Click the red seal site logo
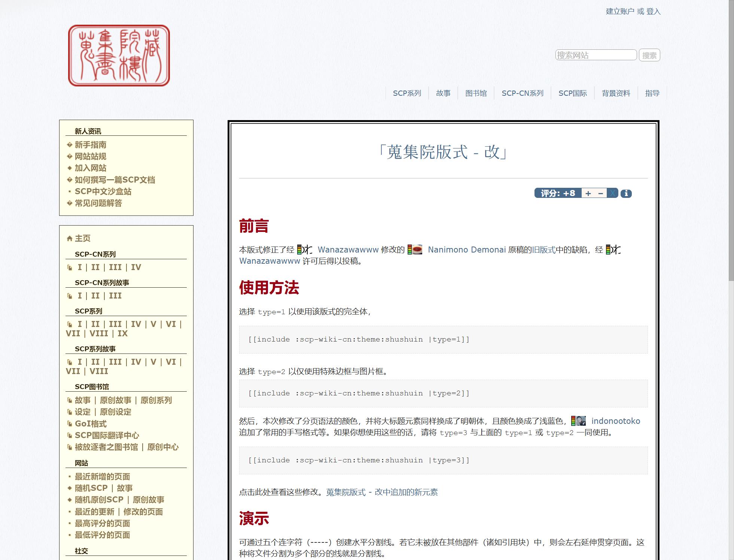Viewport: 734px width, 560px height. [x=119, y=55]
